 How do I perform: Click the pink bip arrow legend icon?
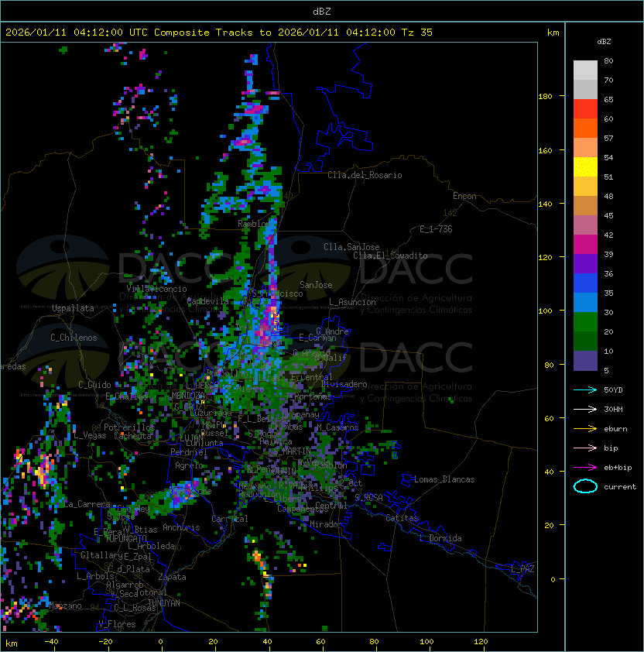585,448
